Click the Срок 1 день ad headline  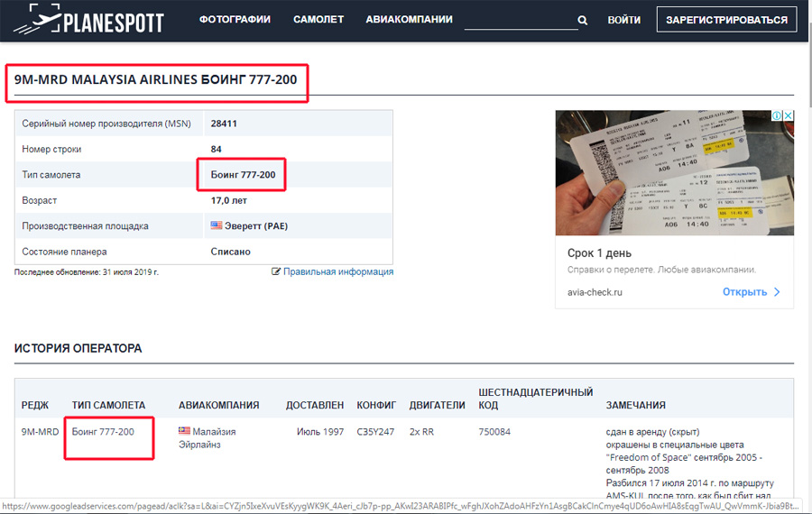(x=599, y=253)
